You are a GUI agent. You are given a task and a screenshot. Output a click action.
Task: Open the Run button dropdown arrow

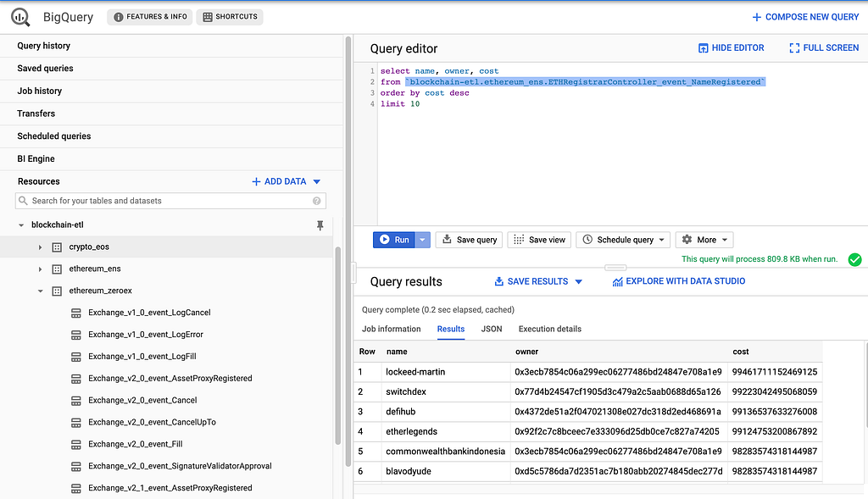(x=422, y=240)
